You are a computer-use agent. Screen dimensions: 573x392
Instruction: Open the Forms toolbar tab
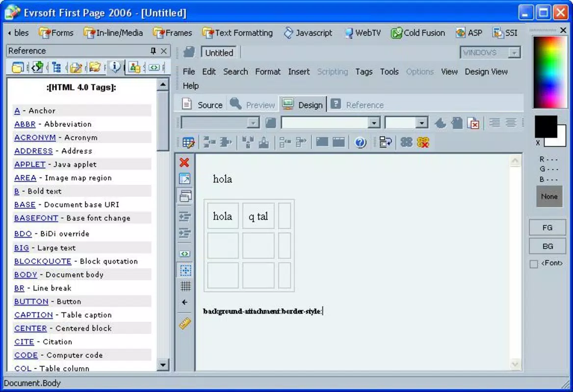pyautogui.click(x=56, y=33)
